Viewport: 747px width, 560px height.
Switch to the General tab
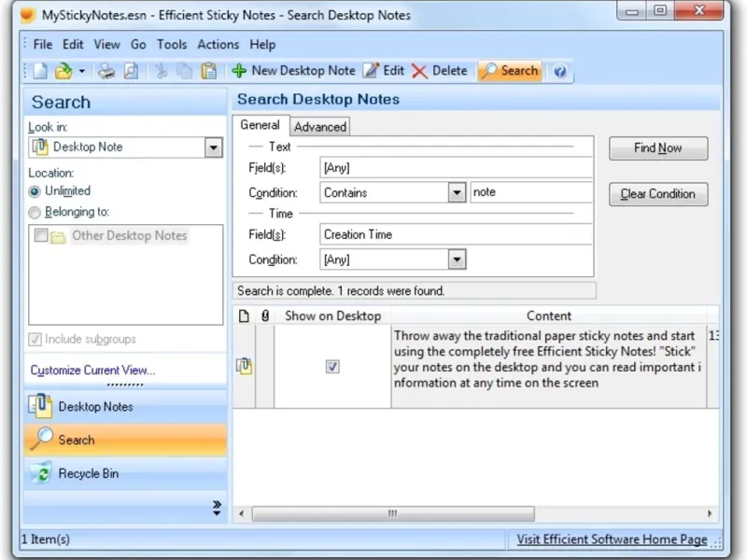click(261, 125)
